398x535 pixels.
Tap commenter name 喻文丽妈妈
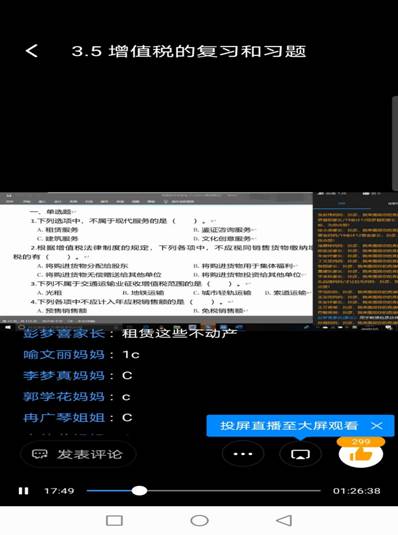(64, 355)
